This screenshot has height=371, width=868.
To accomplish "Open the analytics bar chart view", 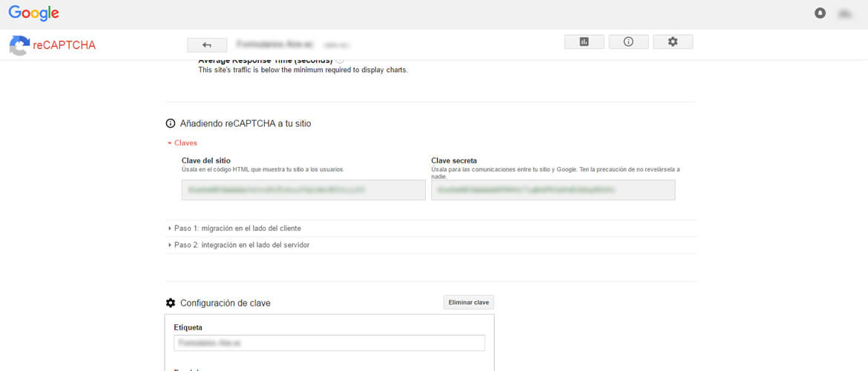I will 584,42.
